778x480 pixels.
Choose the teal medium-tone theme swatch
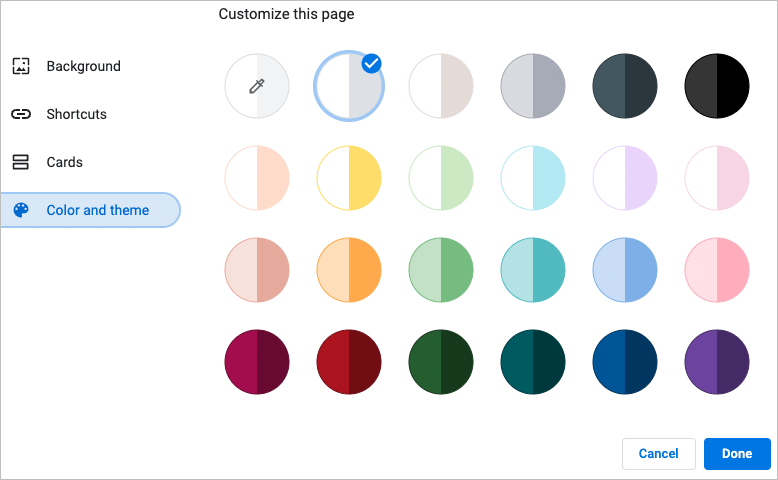coord(533,271)
